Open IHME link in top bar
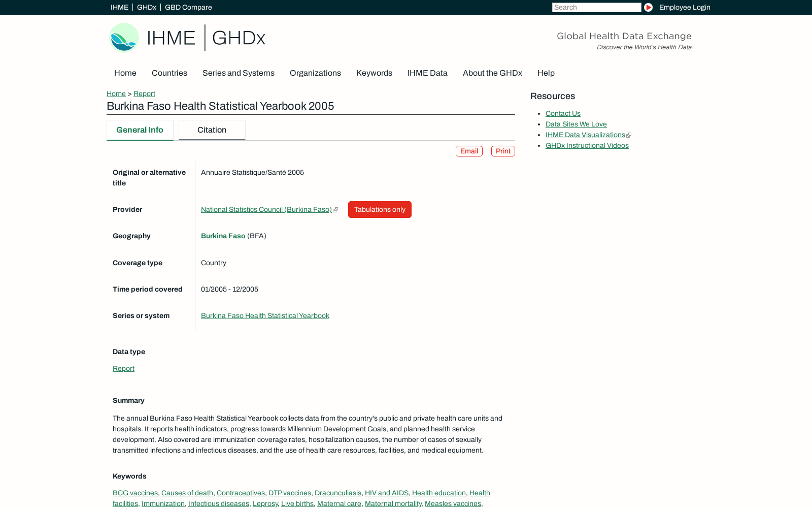Viewport: 812px width, 508px height. (119, 7)
